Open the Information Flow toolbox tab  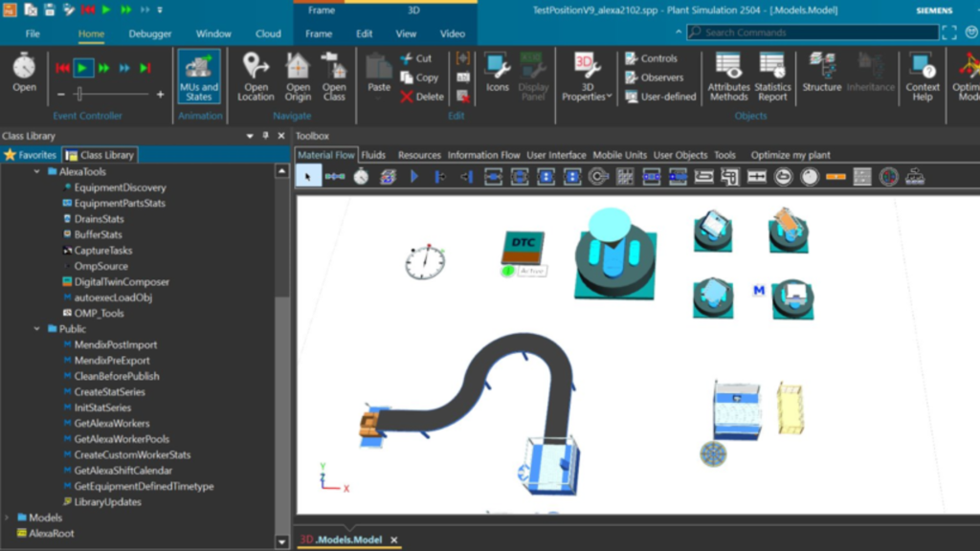(x=483, y=155)
